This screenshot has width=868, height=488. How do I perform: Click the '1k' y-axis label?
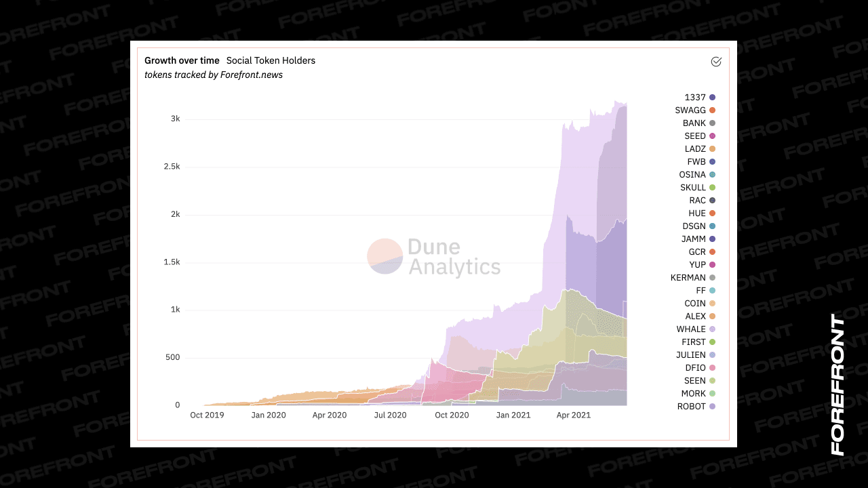176,310
